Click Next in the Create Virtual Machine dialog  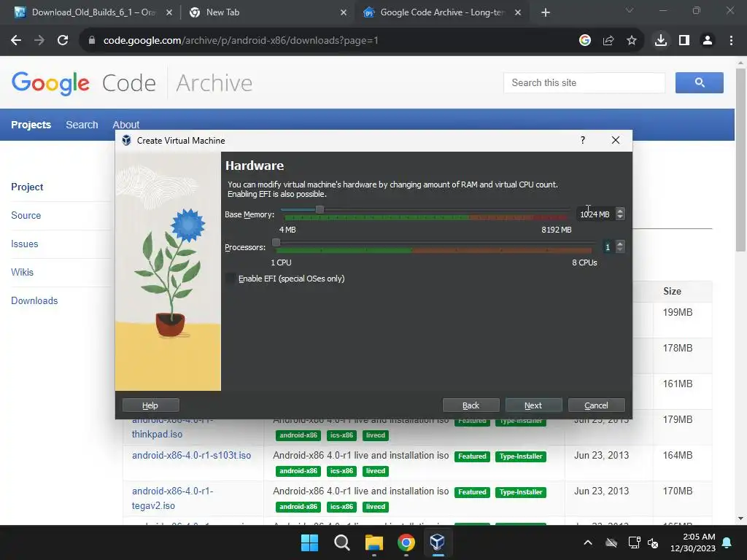pos(533,405)
